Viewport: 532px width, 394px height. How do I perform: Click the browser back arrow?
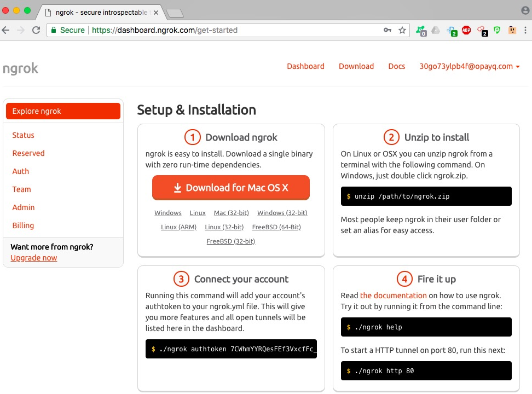(x=6, y=31)
